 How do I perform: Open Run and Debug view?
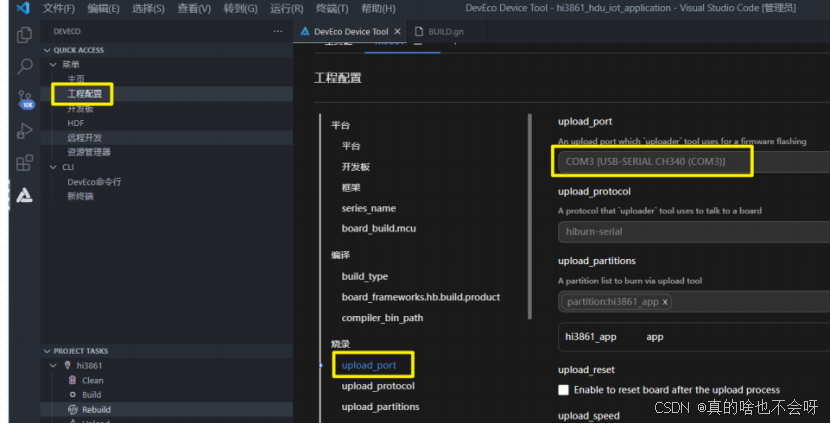pos(24,131)
